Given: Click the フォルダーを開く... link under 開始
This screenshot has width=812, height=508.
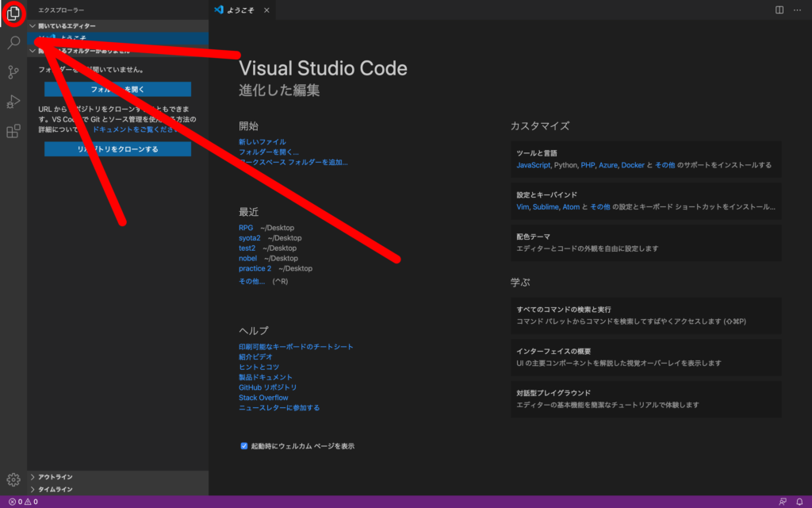Looking at the screenshot, I should [268, 152].
